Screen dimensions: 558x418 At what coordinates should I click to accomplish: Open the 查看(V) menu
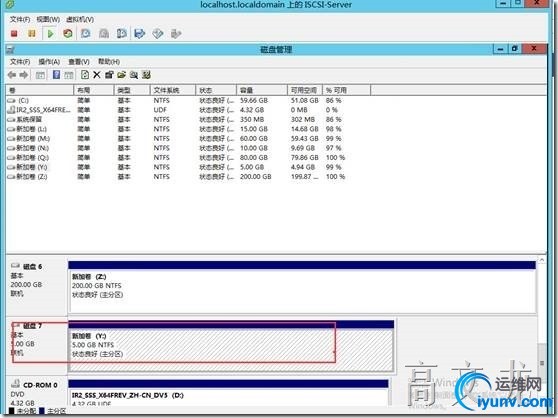tap(79, 62)
